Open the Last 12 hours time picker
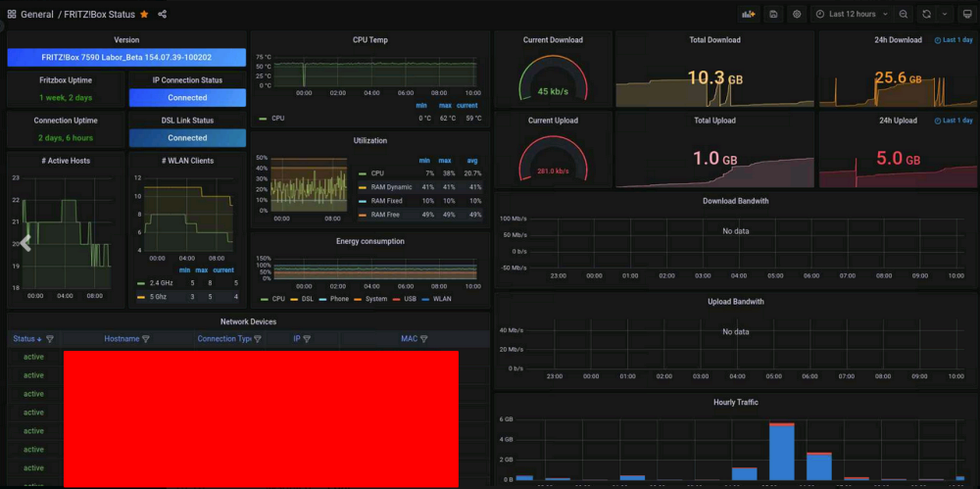980x489 pixels. coord(853,14)
